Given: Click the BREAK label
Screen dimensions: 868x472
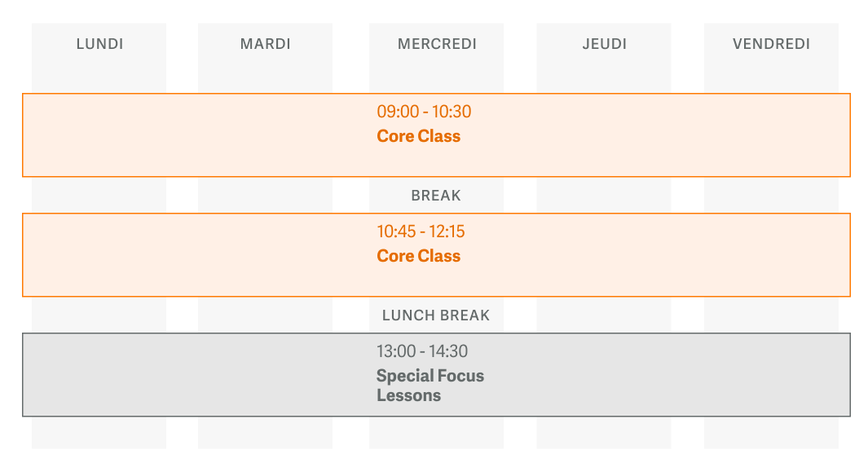Looking at the screenshot, I should tap(436, 196).
